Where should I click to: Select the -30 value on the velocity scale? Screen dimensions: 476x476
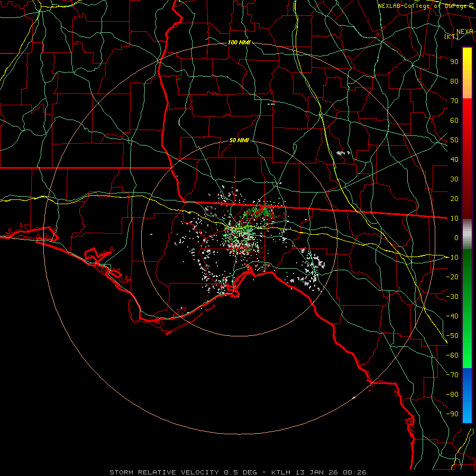[x=452, y=297]
